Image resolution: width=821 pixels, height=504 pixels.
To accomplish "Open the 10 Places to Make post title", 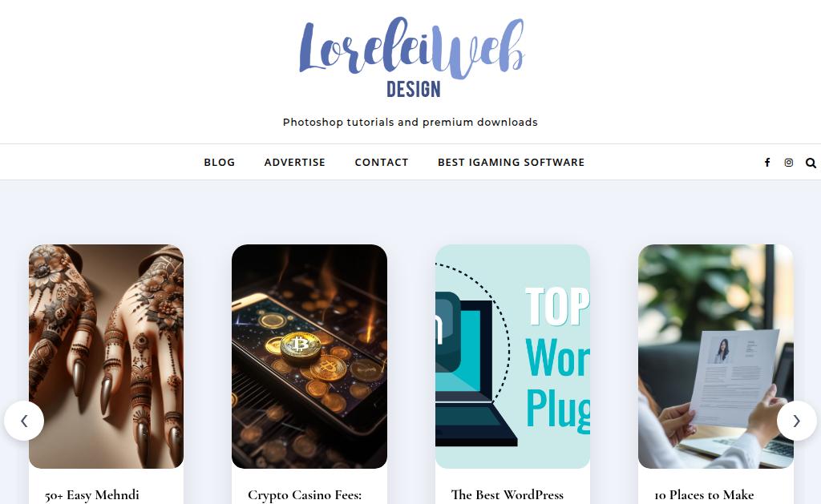I will click(704, 495).
